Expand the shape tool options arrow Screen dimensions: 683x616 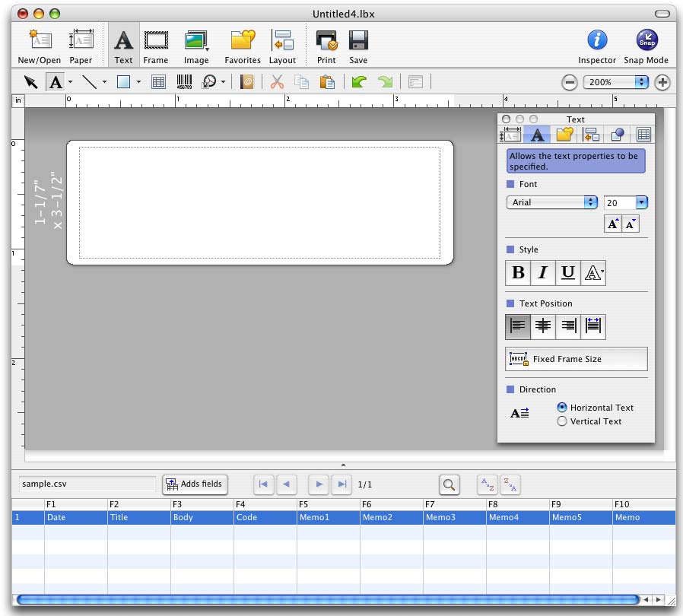click(x=138, y=82)
